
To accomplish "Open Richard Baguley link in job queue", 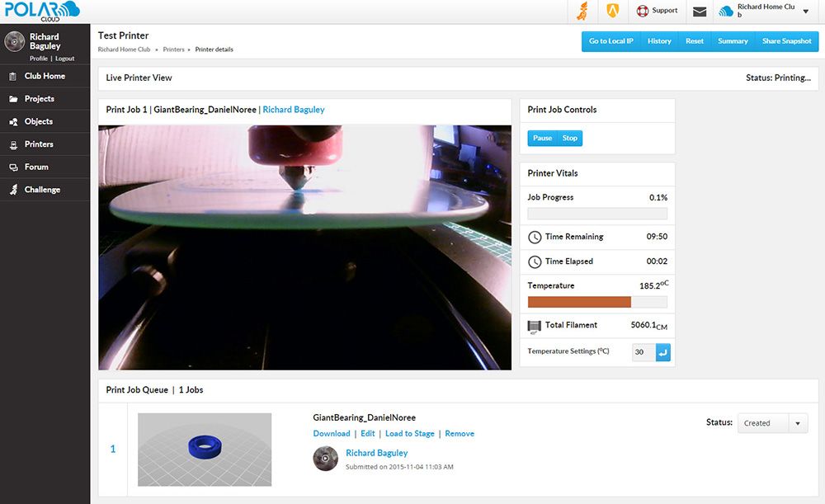I will 377,453.
